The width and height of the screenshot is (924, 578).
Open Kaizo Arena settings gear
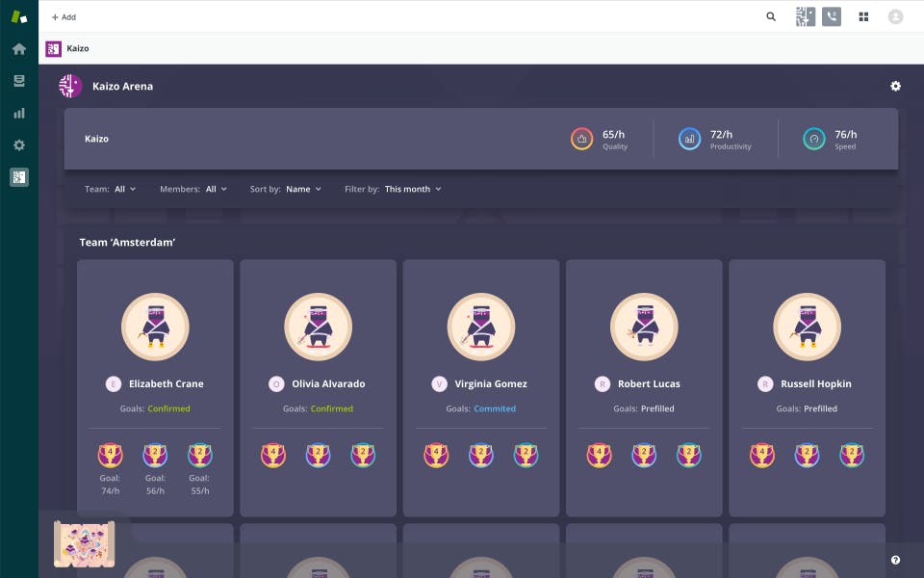[x=896, y=86]
